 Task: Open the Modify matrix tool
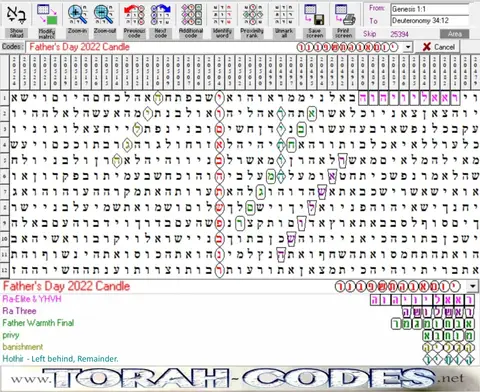(x=47, y=15)
